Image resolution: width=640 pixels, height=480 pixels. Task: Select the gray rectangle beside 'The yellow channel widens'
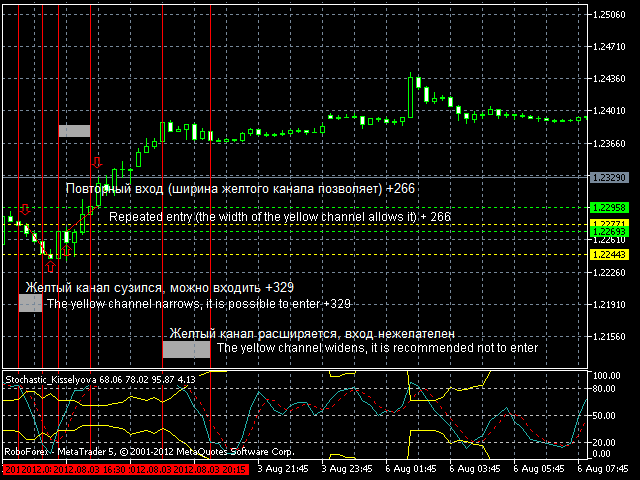pyautogui.click(x=187, y=350)
